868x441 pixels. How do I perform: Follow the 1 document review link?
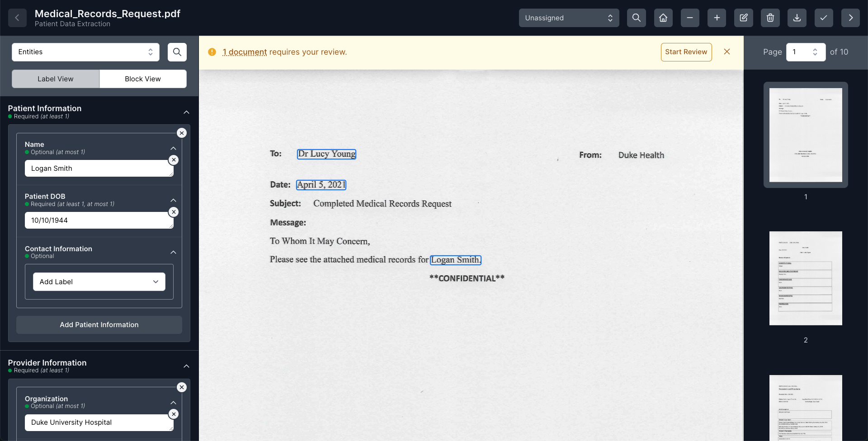(x=245, y=52)
